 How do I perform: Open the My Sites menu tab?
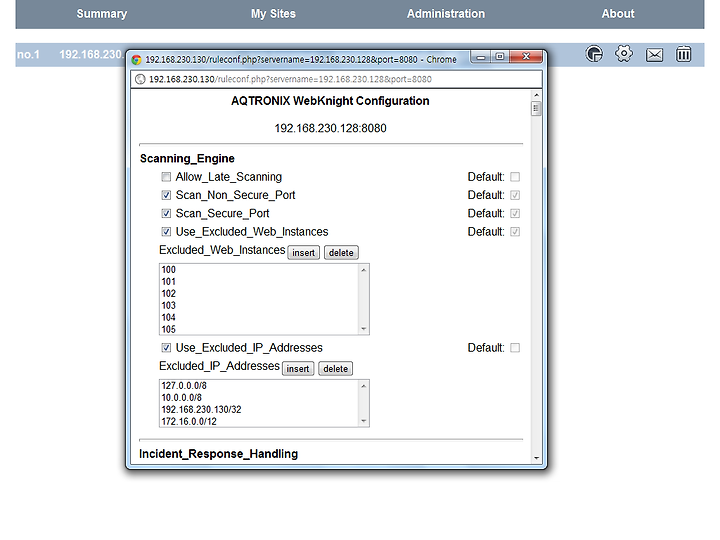pos(273,14)
